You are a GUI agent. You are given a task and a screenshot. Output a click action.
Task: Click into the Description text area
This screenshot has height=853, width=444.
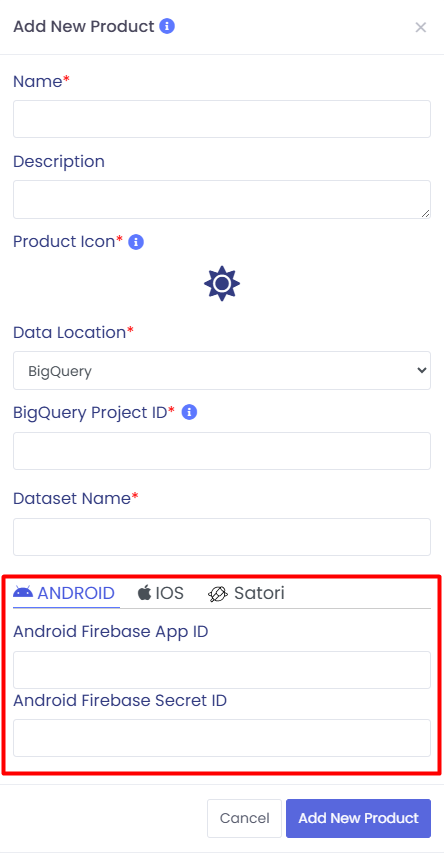pyautogui.click(x=222, y=200)
